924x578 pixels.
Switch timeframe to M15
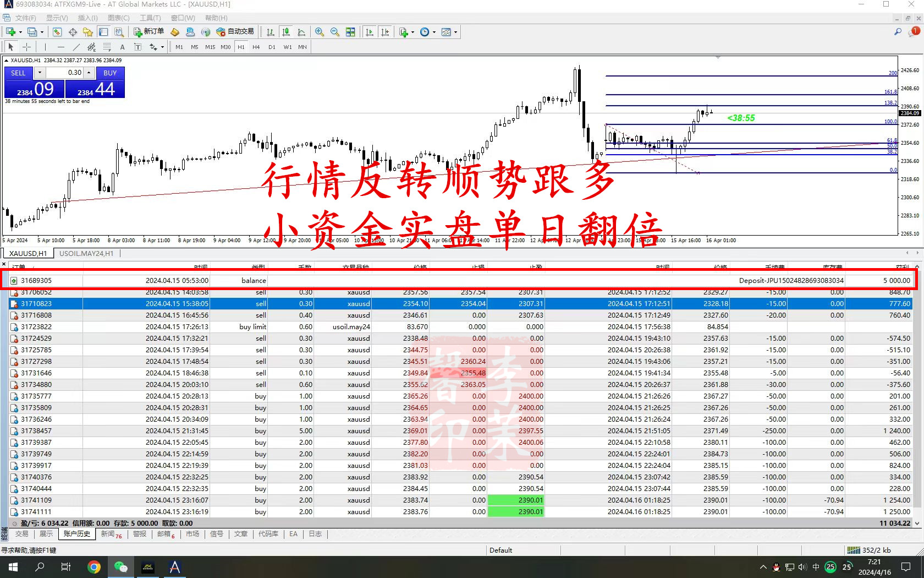point(210,47)
